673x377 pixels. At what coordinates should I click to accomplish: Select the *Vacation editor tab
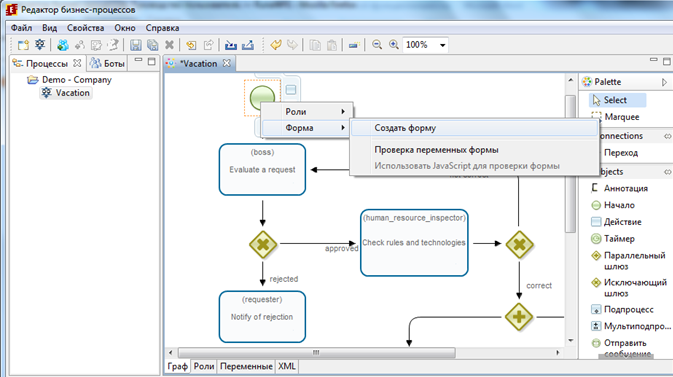pyautogui.click(x=198, y=64)
